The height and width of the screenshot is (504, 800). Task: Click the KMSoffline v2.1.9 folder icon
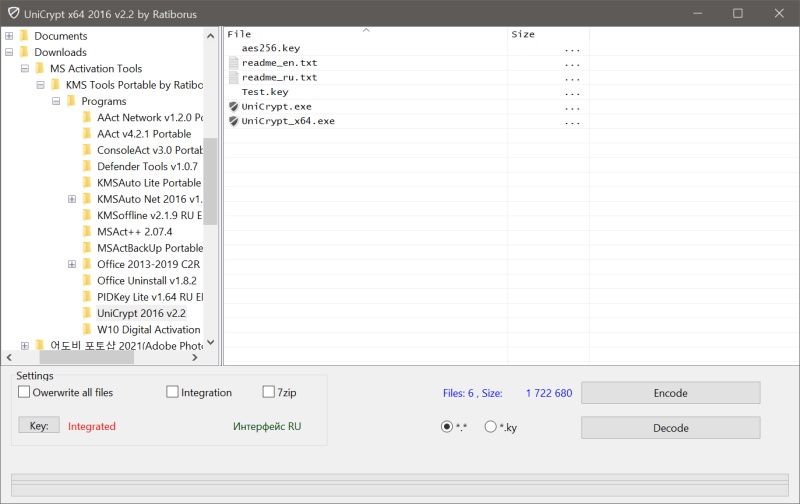click(x=87, y=215)
